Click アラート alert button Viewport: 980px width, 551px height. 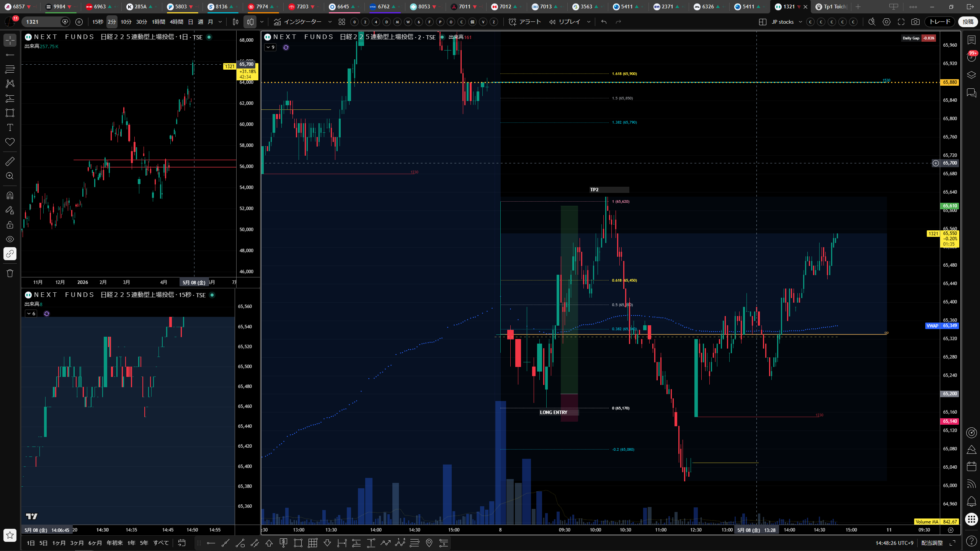pyautogui.click(x=525, y=22)
